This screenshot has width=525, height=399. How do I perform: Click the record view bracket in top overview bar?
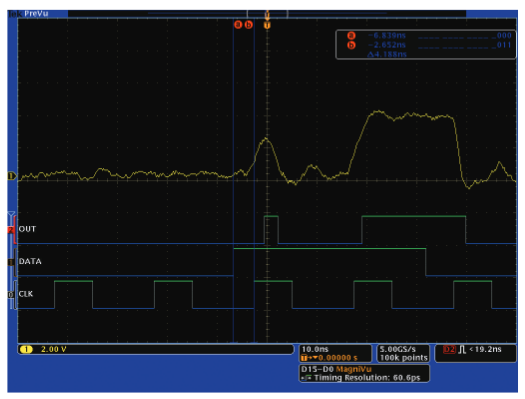coord(267,14)
